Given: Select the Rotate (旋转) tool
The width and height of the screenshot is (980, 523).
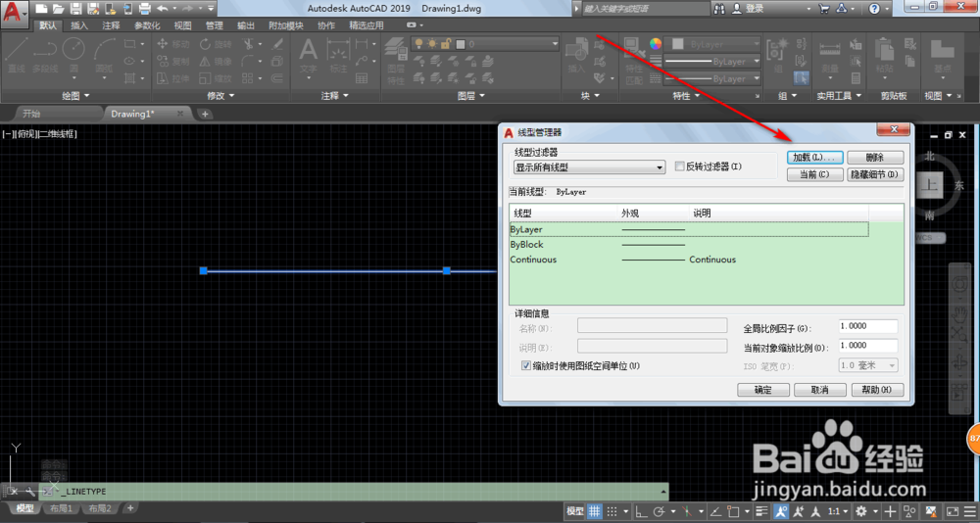Looking at the screenshot, I should point(215,44).
